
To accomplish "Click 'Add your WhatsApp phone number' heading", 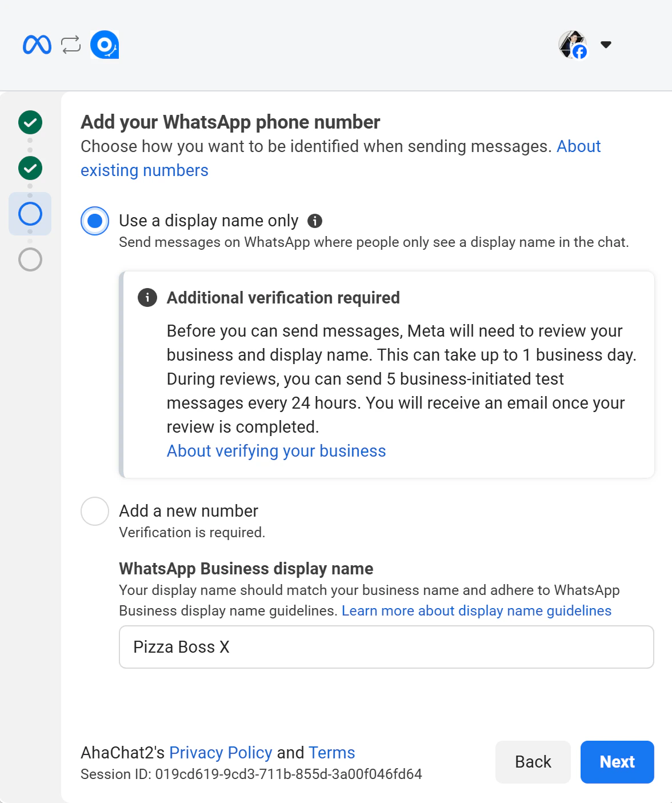I will point(230,122).
